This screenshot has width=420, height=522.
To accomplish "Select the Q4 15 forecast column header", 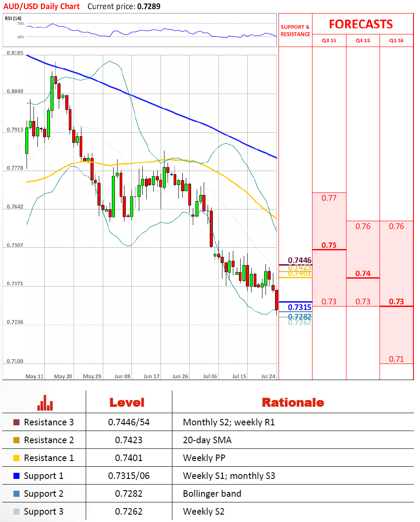I will click(x=363, y=40).
